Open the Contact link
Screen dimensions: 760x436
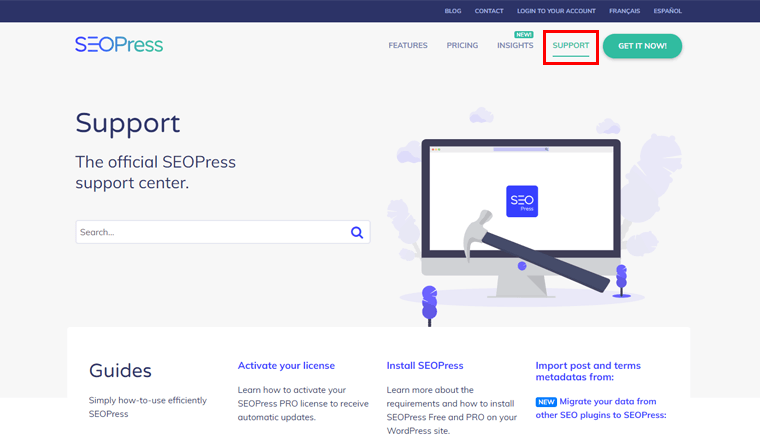coord(489,11)
